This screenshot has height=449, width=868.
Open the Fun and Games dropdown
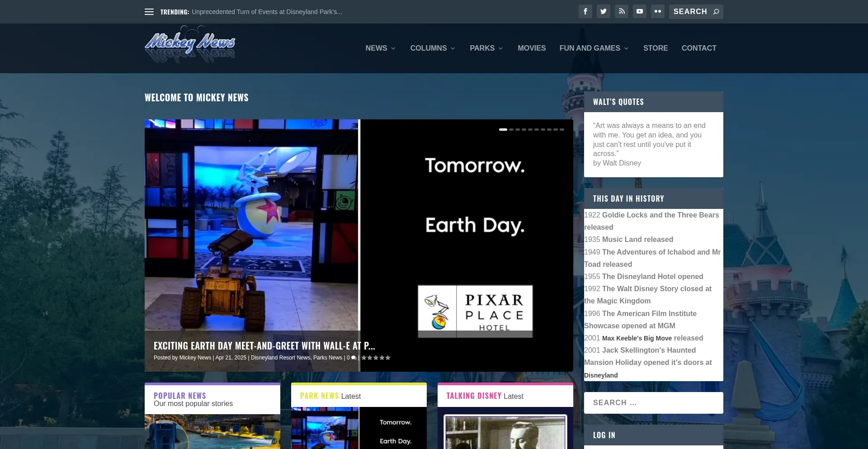click(594, 48)
